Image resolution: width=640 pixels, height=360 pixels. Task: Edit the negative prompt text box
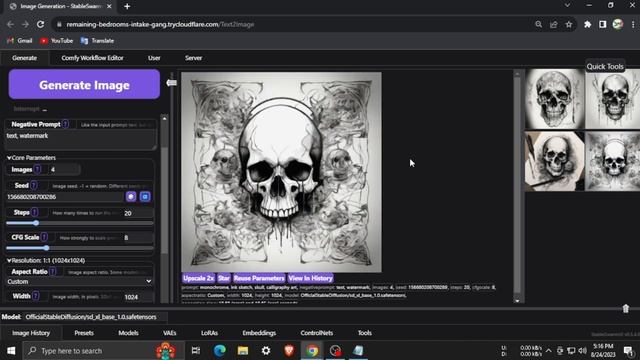click(81, 140)
